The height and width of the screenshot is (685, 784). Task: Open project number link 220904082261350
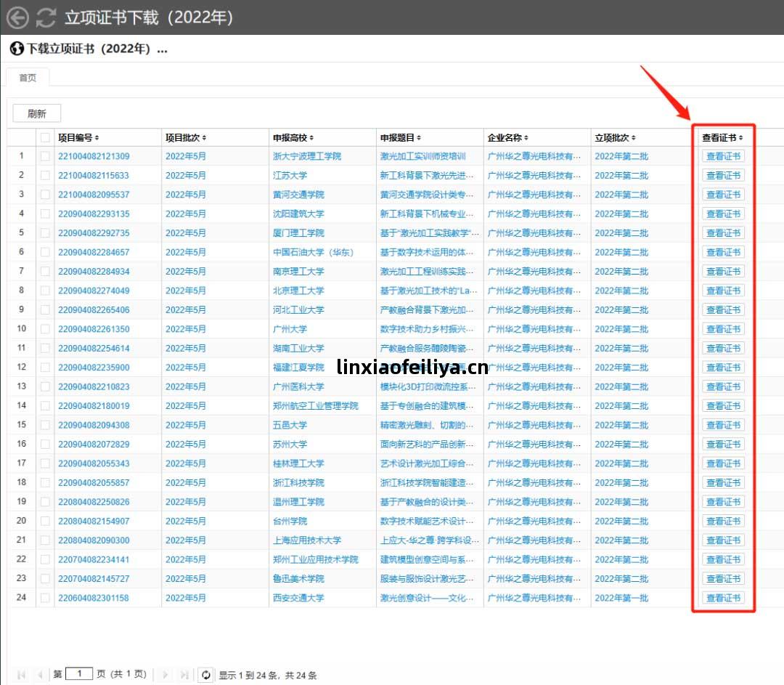click(x=94, y=329)
